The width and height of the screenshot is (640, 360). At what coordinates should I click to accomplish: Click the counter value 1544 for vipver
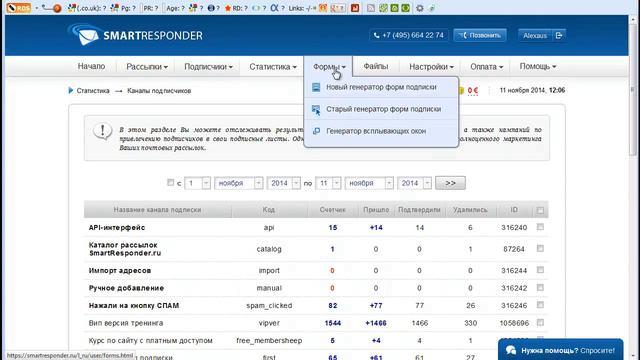click(333, 323)
